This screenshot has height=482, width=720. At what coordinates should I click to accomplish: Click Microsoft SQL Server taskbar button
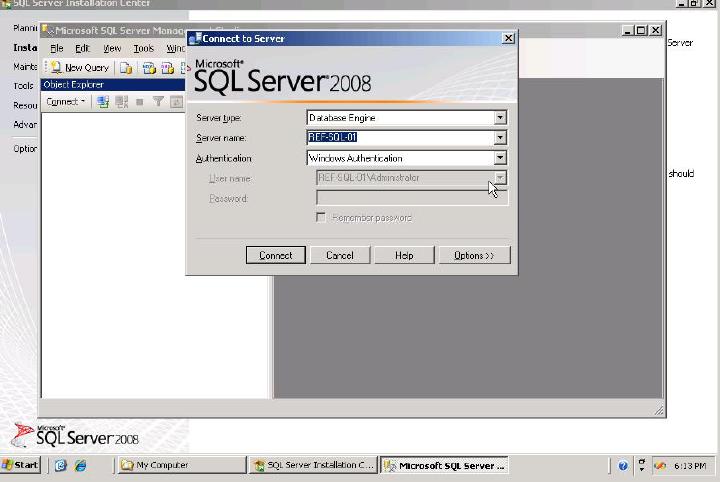[444, 465]
